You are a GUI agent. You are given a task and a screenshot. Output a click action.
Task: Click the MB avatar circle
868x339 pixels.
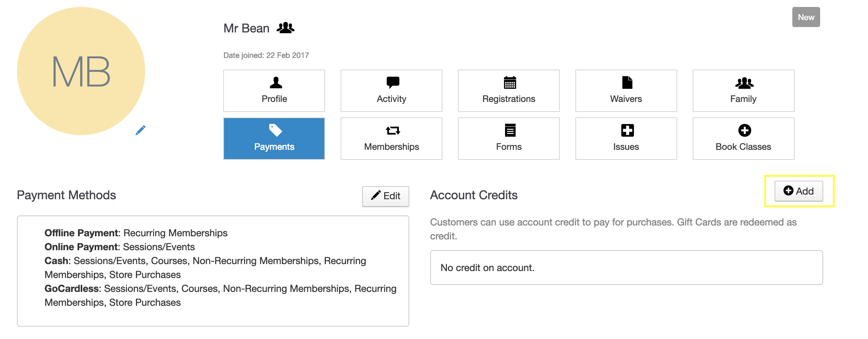[x=81, y=71]
